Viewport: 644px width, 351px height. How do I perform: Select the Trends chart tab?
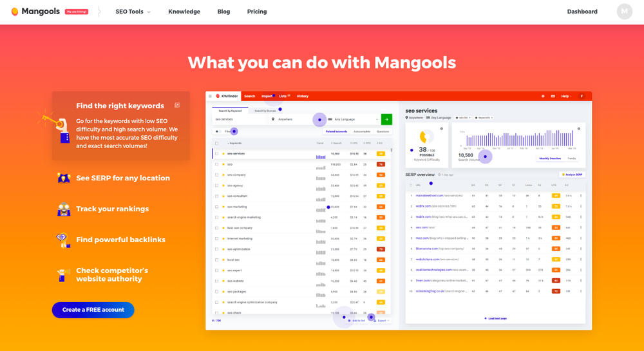pyautogui.click(x=571, y=158)
